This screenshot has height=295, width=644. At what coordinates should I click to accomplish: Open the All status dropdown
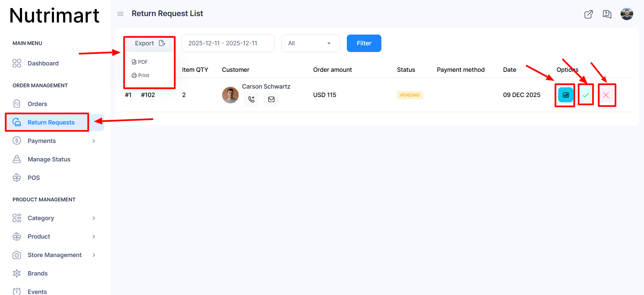[310, 43]
